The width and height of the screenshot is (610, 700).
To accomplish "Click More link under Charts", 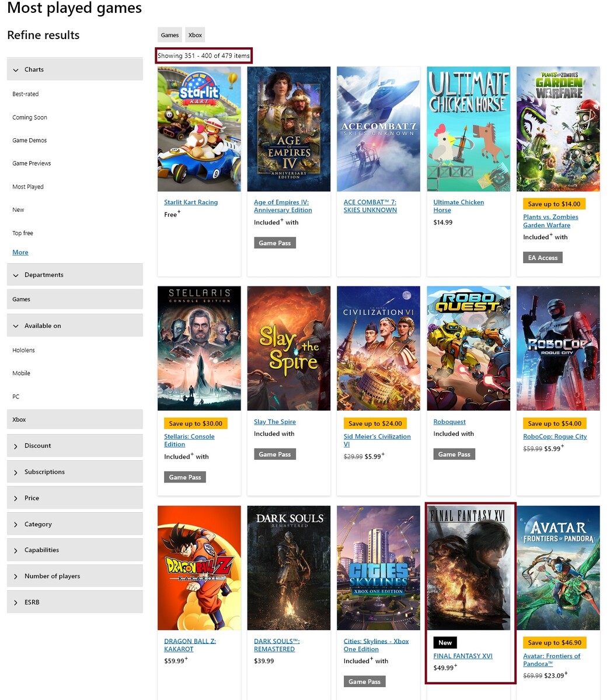I will click(20, 252).
